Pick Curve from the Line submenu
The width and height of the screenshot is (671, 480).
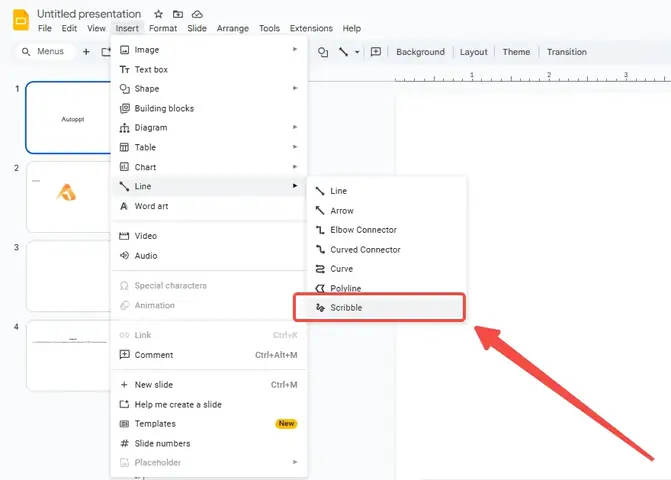click(x=386, y=269)
